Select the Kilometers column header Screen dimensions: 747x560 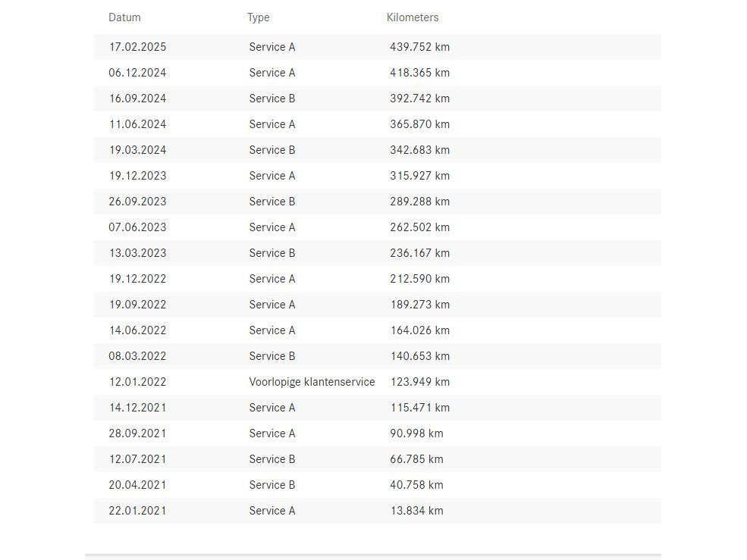(413, 17)
